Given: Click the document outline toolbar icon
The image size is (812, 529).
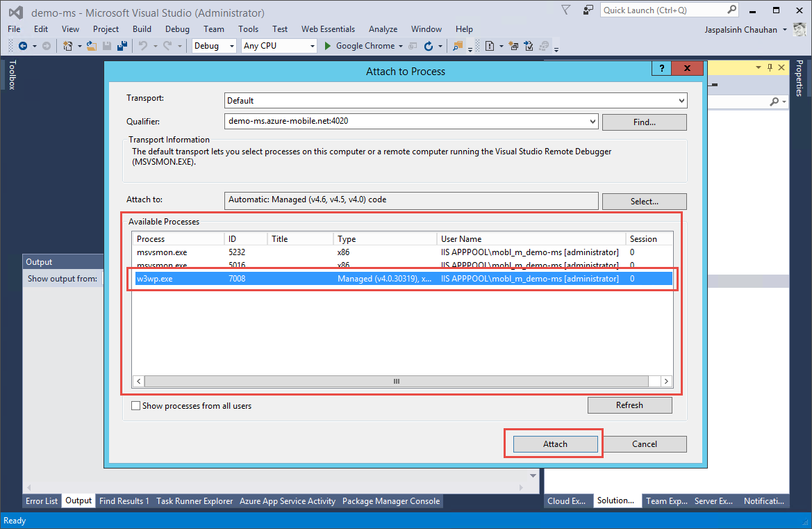Looking at the screenshot, I should (490, 46).
